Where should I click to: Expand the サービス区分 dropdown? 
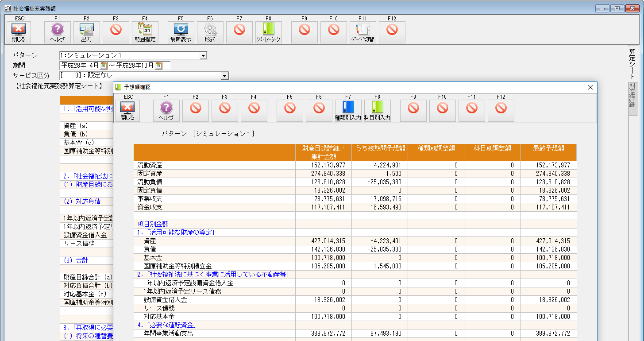pyautogui.click(x=225, y=76)
